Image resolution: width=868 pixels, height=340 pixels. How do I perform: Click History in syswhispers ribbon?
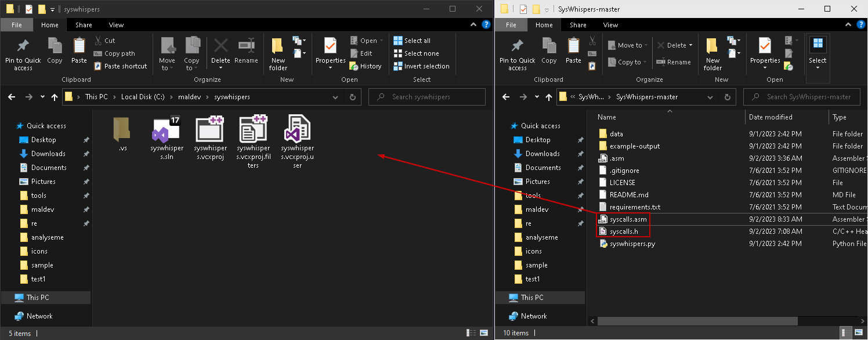click(x=366, y=66)
